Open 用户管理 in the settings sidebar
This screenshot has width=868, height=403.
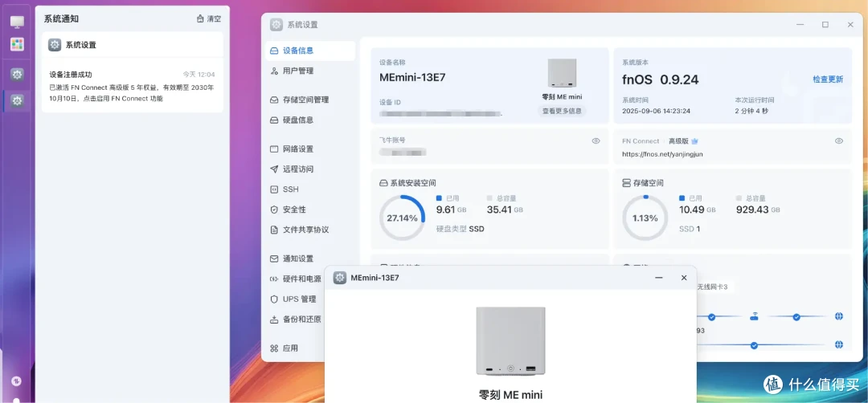coord(310,71)
